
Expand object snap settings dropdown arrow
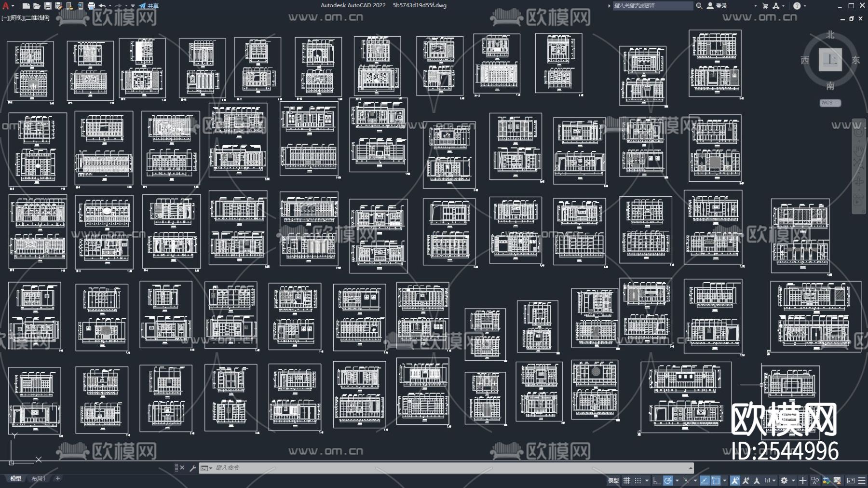pyautogui.click(x=724, y=480)
